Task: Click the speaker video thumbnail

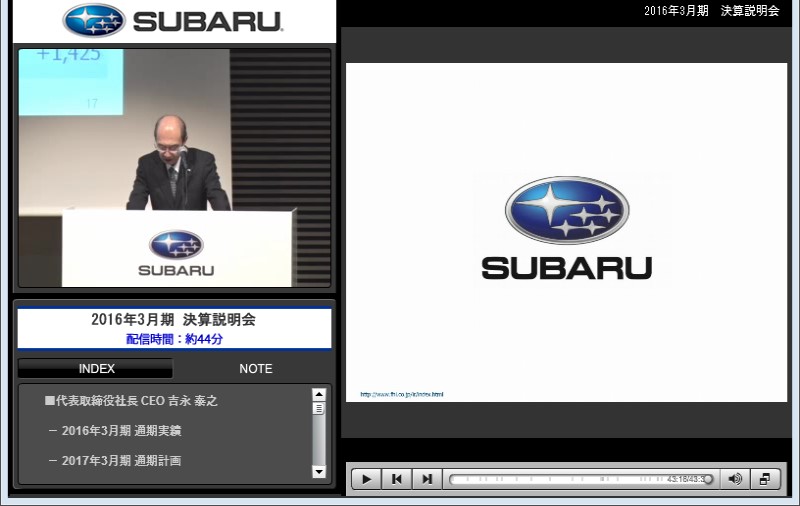Action: pos(174,168)
